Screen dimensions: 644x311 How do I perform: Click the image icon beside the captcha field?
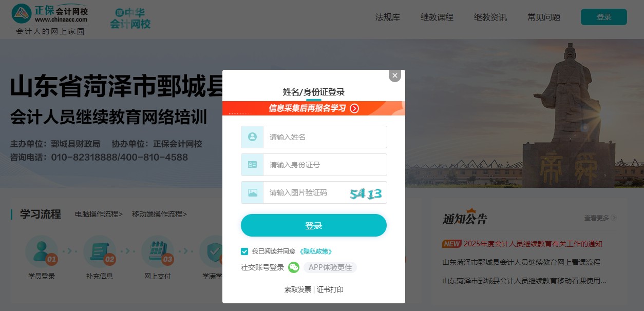pos(252,192)
